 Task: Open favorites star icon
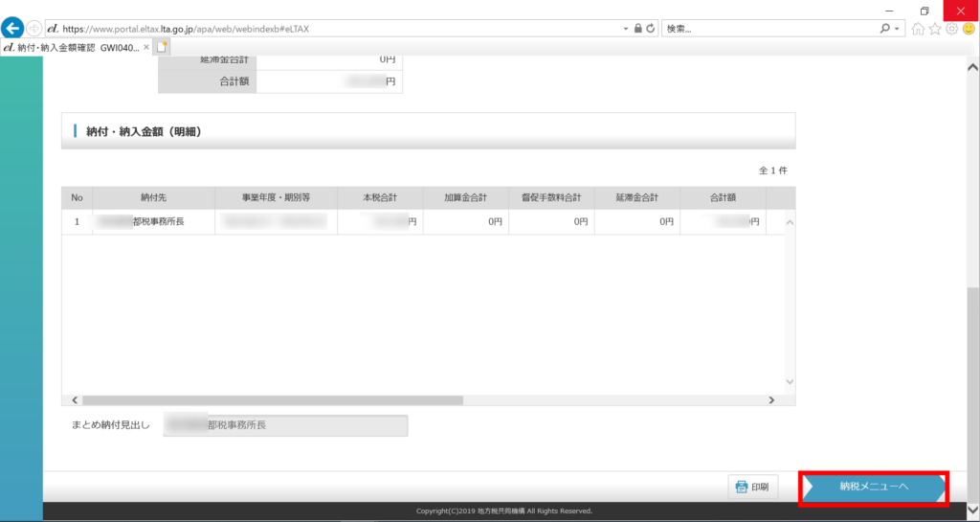click(935, 29)
